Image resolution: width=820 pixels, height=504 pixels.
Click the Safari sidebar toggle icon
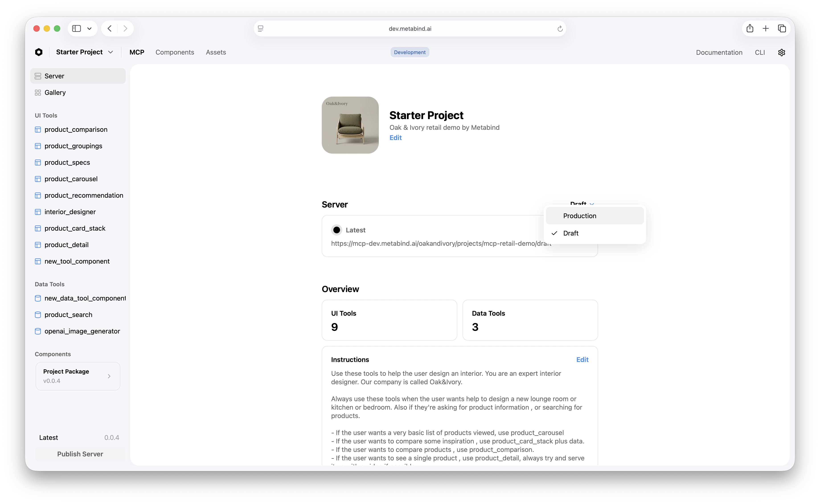pyautogui.click(x=76, y=29)
